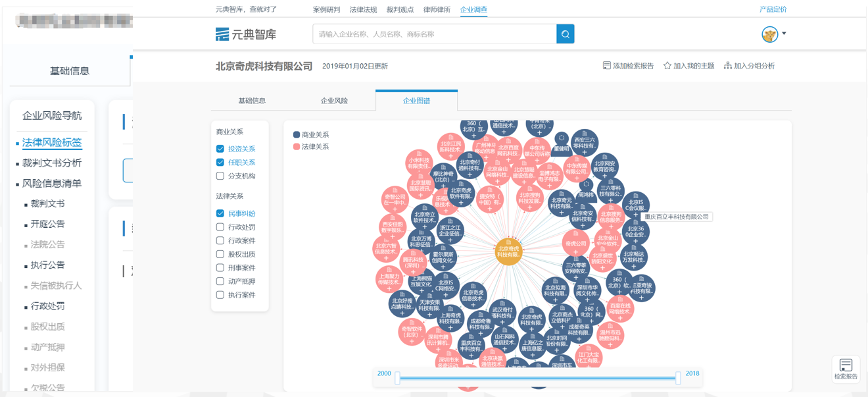Select the 山石网科通信技术 node
Viewport: 868px width, 397px height.
click(x=504, y=339)
